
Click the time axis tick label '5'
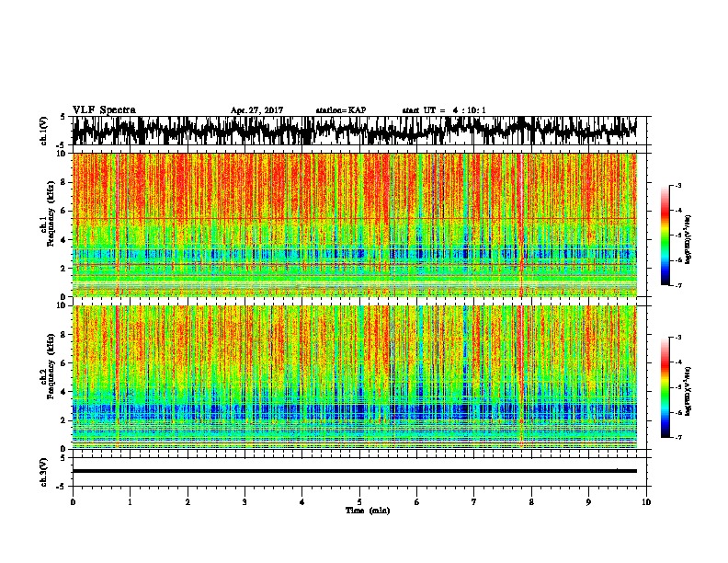(359, 502)
